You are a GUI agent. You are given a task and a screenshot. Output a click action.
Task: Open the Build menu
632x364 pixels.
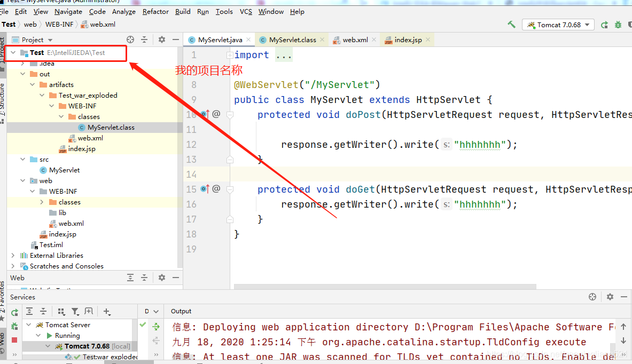click(183, 12)
